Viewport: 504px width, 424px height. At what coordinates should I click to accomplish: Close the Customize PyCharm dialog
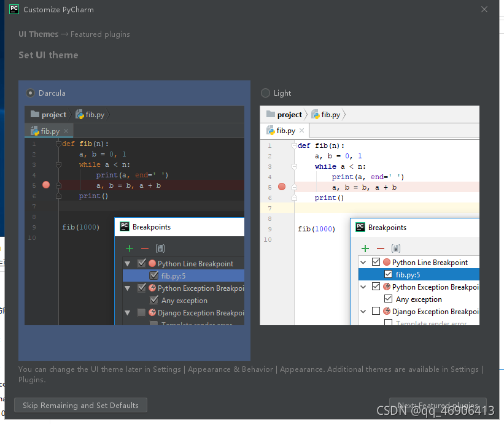coord(484,9)
